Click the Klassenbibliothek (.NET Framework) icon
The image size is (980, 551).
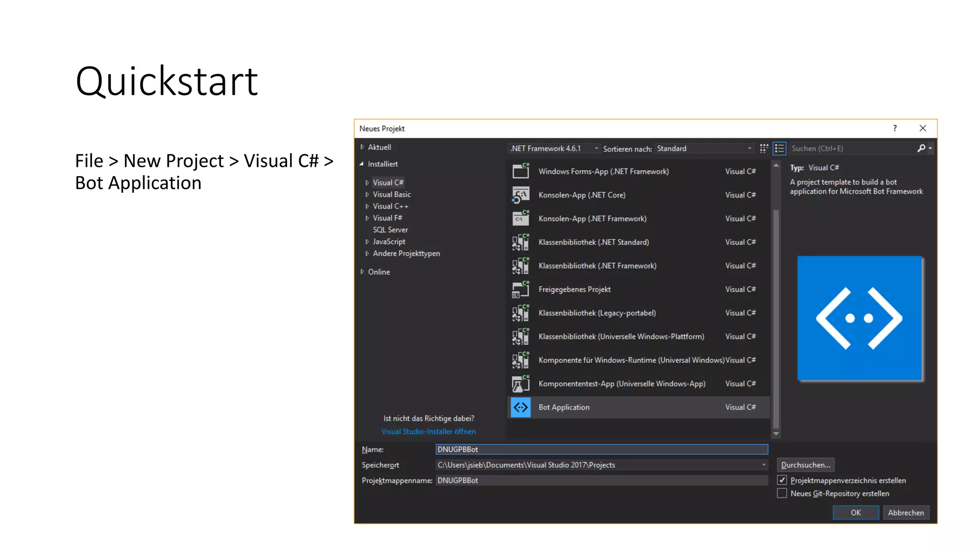click(x=521, y=265)
